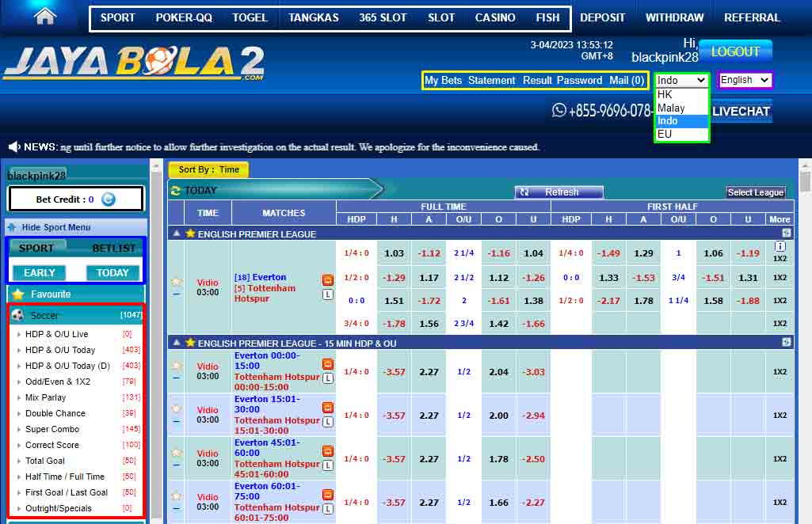
Task: Refresh the Bet Credit balance icon
Action: 109,199
